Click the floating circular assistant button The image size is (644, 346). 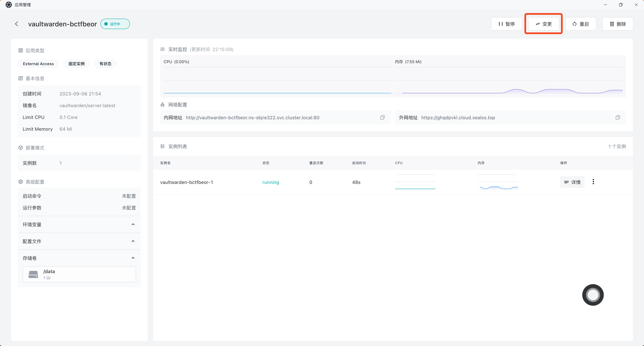593,295
